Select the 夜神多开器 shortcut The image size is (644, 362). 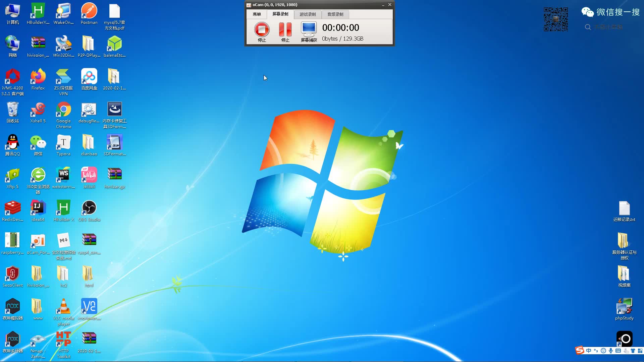pos(13,343)
